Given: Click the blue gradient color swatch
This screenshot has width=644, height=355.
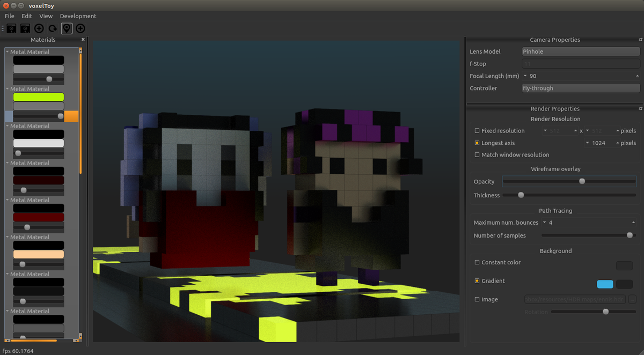Looking at the screenshot, I should [605, 284].
